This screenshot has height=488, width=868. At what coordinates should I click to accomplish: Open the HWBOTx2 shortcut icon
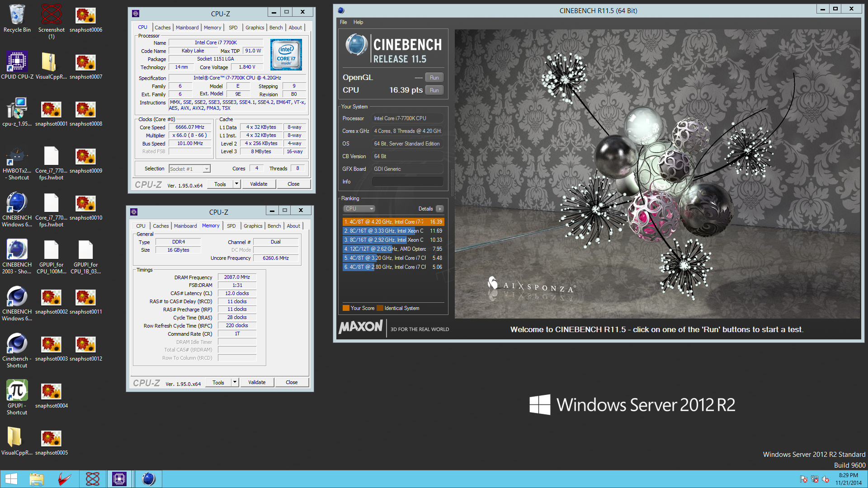17,163
